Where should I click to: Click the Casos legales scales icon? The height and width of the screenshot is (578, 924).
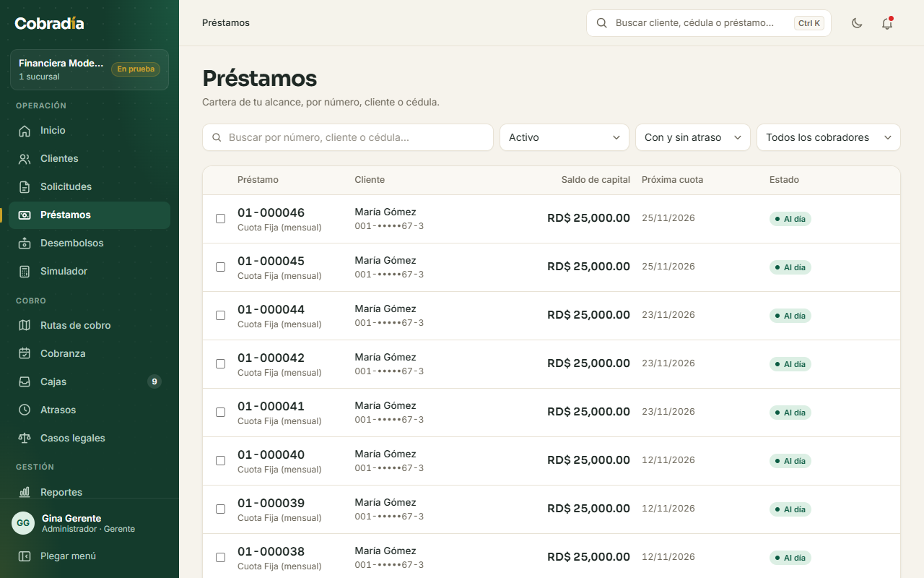click(25, 439)
